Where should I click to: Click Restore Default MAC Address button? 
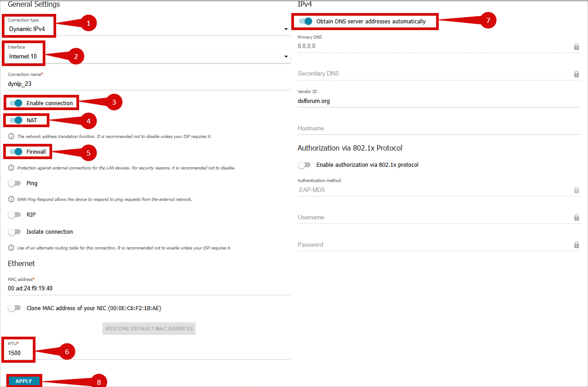coord(149,329)
